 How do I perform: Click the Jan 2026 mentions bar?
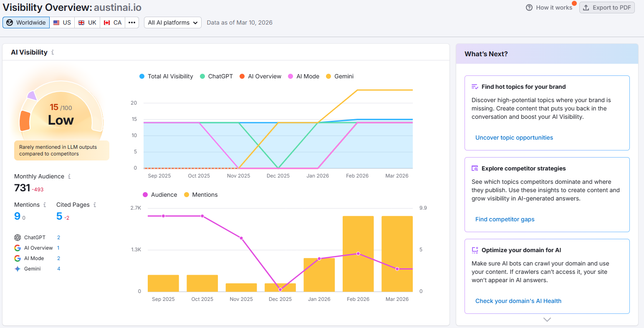pos(319,275)
